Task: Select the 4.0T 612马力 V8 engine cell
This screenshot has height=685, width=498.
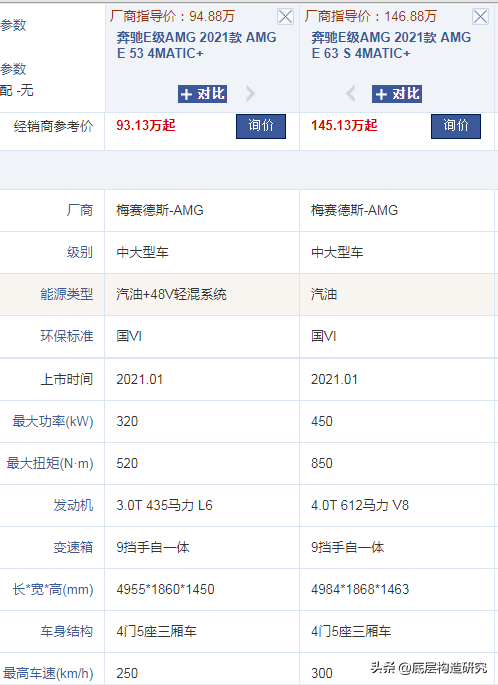Action: [x=397, y=505]
